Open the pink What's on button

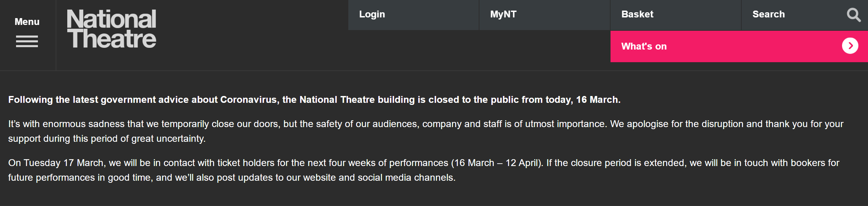(x=739, y=46)
